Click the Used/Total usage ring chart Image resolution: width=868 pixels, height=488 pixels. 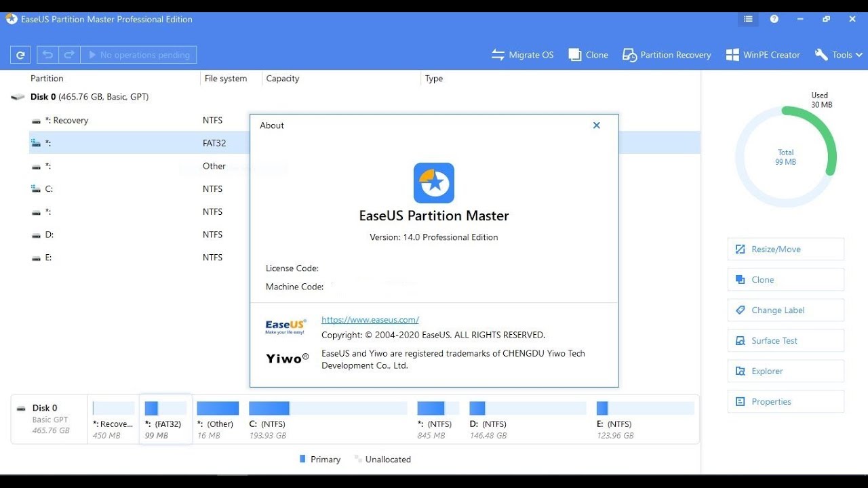786,157
